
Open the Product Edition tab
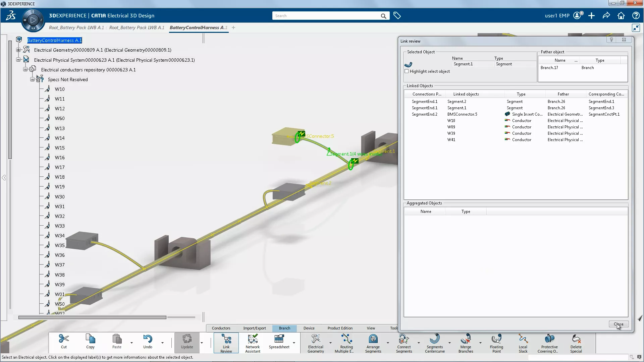(x=340, y=328)
